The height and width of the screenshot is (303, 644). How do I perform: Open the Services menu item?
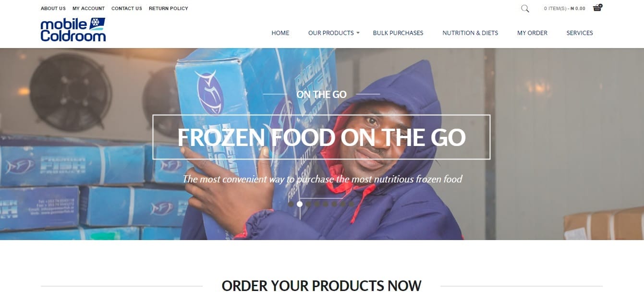point(580,33)
